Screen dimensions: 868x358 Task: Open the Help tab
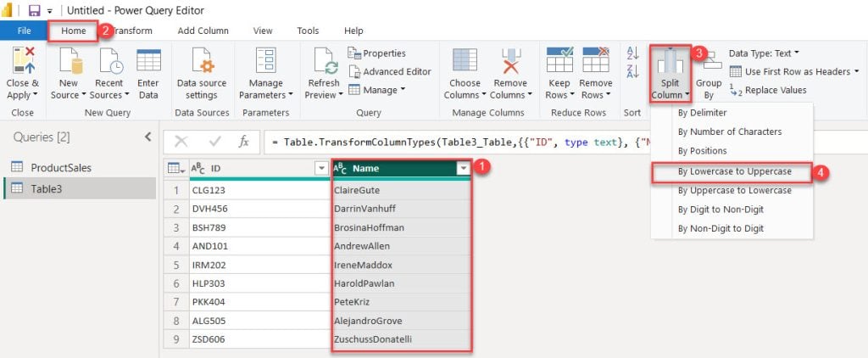pos(353,31)
